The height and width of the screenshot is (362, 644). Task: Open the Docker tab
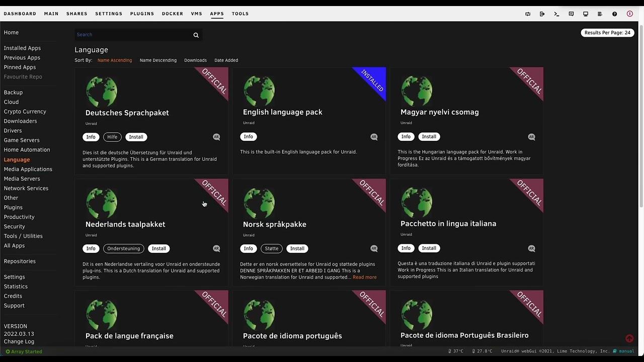coord(173,14)
